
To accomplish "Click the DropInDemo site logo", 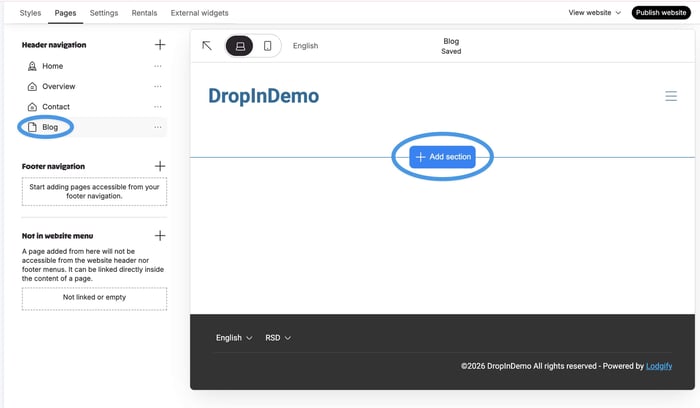I will coord(263,96).
